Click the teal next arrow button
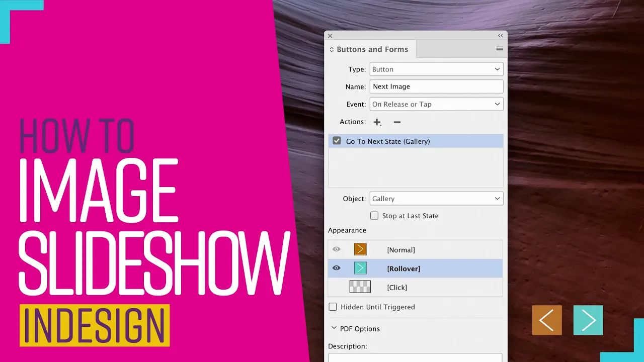This screenshot has height=362, width=644. pyautogui.click(x=588, y=320)
